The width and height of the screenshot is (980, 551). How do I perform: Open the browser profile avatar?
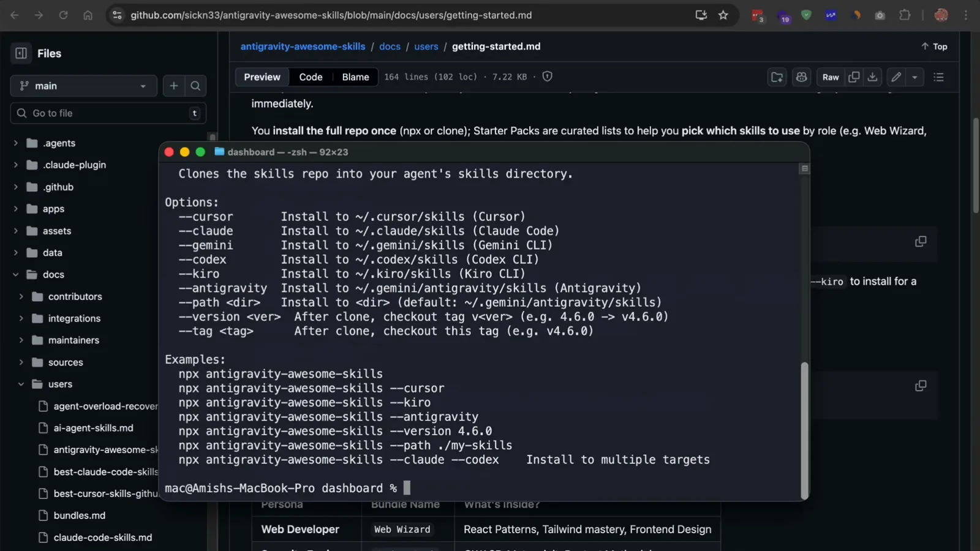[941, 15]
